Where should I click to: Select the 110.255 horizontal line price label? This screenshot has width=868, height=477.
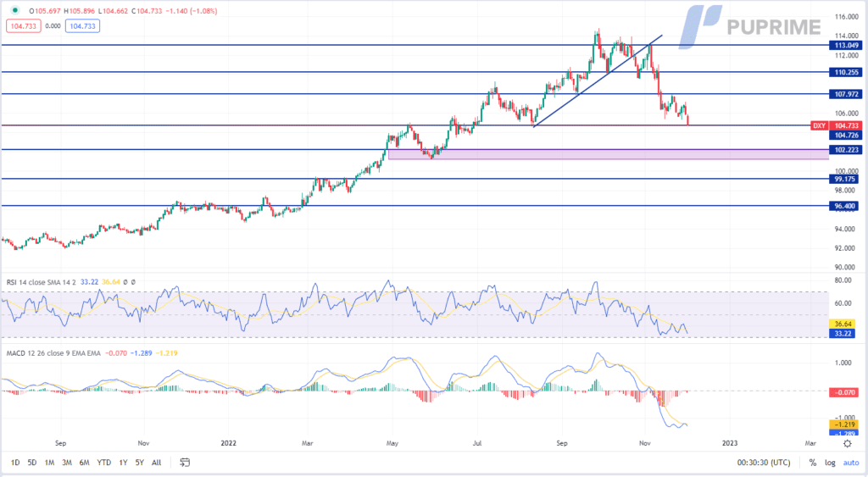[847, 72]
